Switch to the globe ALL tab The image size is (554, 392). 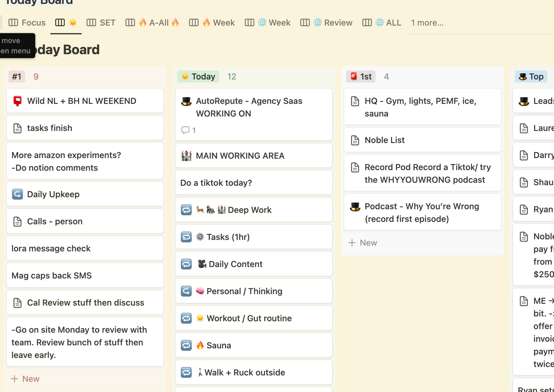(382, 23)
